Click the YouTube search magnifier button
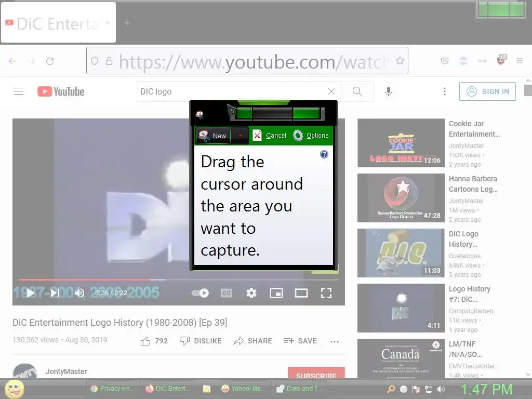532x399 pixels. click(357, 91)
